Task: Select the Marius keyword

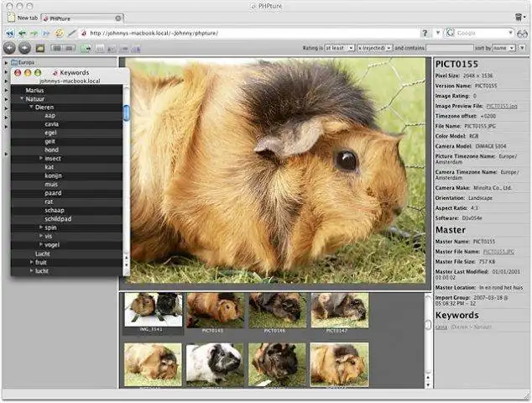Action: click(x=34, y=91)
